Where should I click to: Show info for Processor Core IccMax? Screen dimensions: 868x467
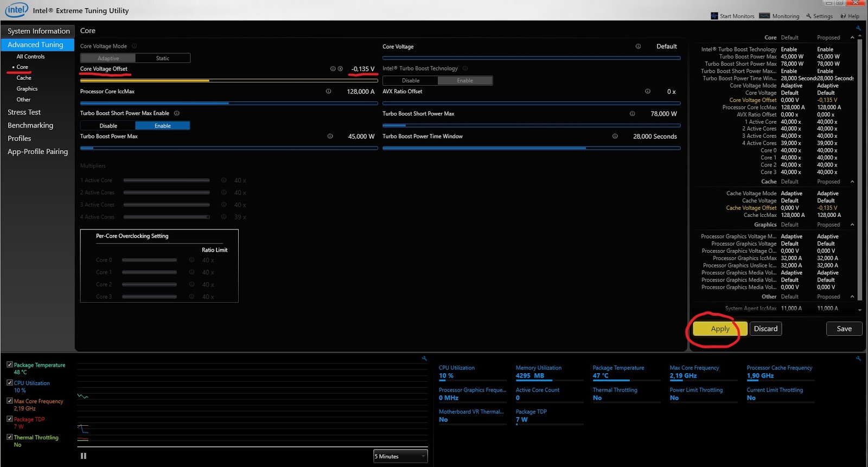click(328, 91)
